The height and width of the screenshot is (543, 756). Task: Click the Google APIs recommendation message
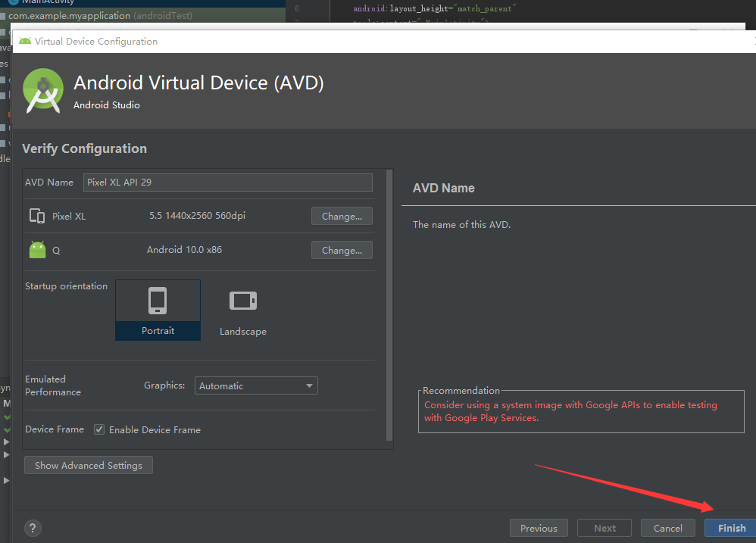570,411
